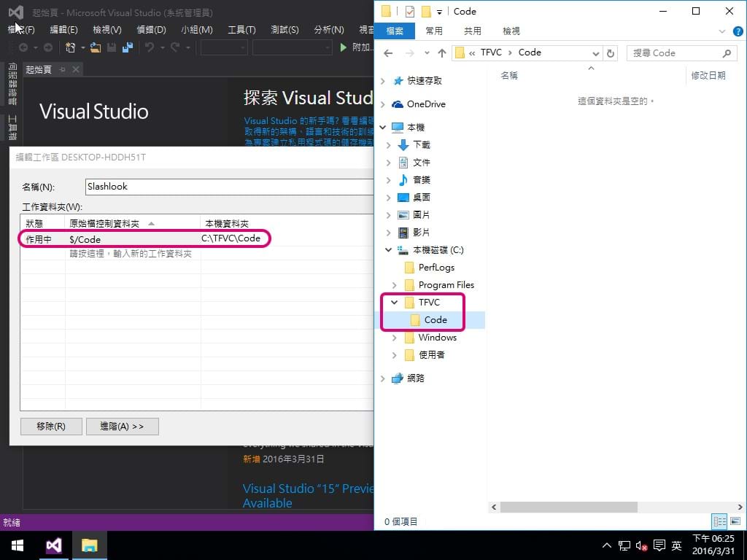Click the C:\TFVC\Code local folder cell
Screen dimensions: 747x560
(x=231, y=238)
